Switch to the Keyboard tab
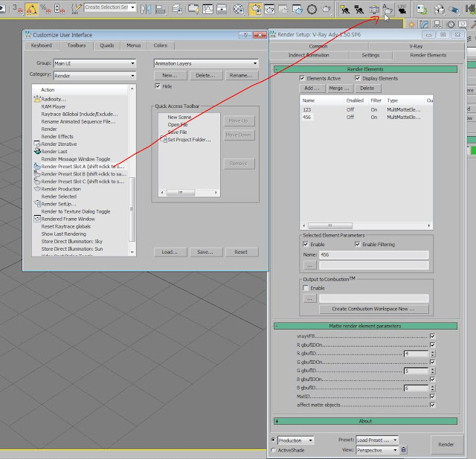This screenshot has height=459, width=476. (42, 45)
